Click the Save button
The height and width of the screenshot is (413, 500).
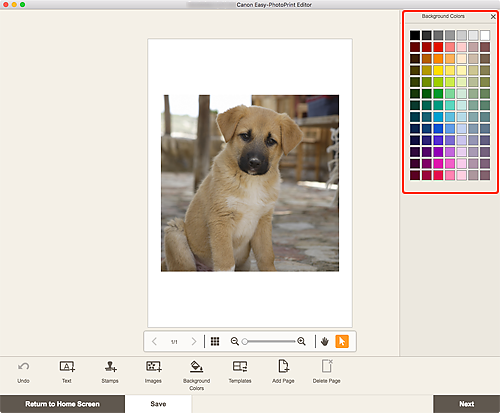pyautogui.click(x=158, y=404)
